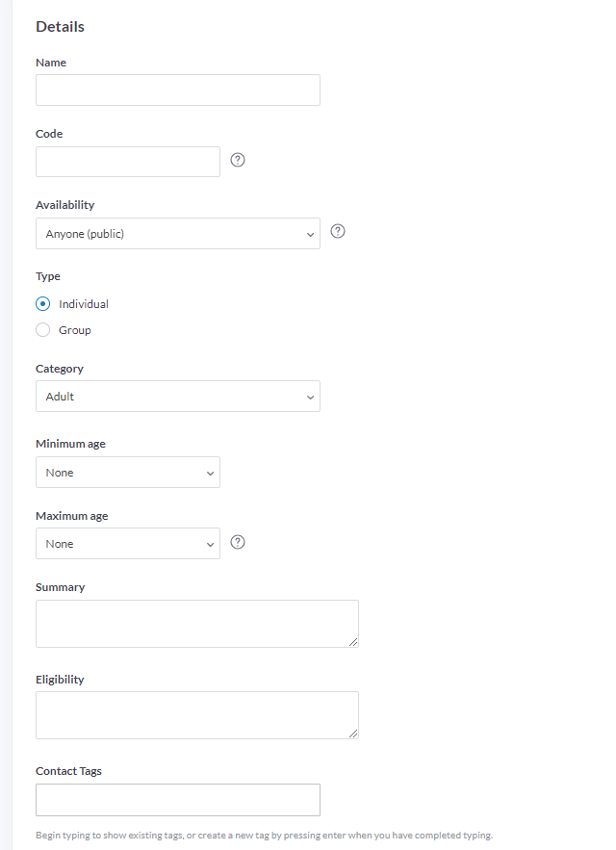This screenshot has width=616, height=850.
Task: Open the Minimum age dropdown
Action: (128, 472)
